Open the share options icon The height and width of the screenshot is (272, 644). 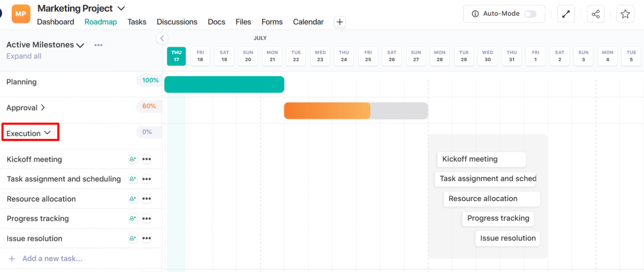(595, 13)
